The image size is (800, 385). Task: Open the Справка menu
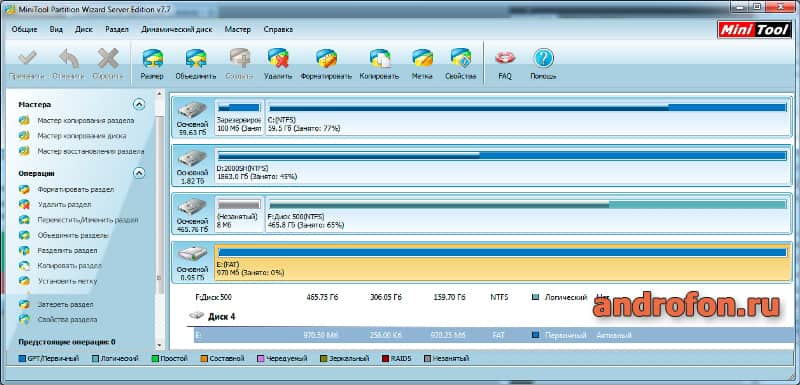point(279,30)
